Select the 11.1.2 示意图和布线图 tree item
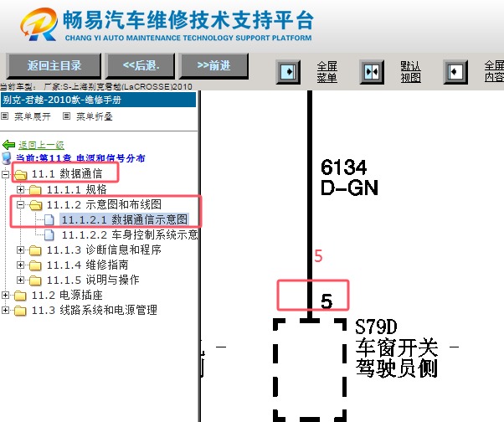 [104, 204]
